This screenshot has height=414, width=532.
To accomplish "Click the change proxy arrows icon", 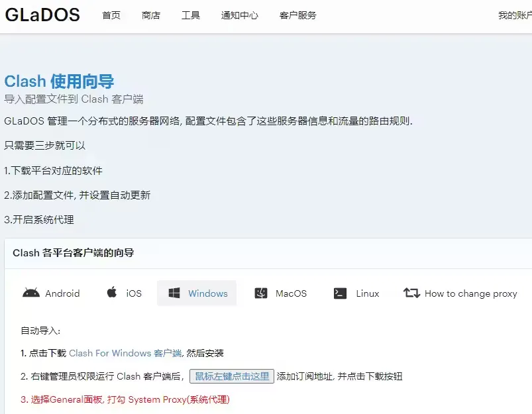I will 411,293.
